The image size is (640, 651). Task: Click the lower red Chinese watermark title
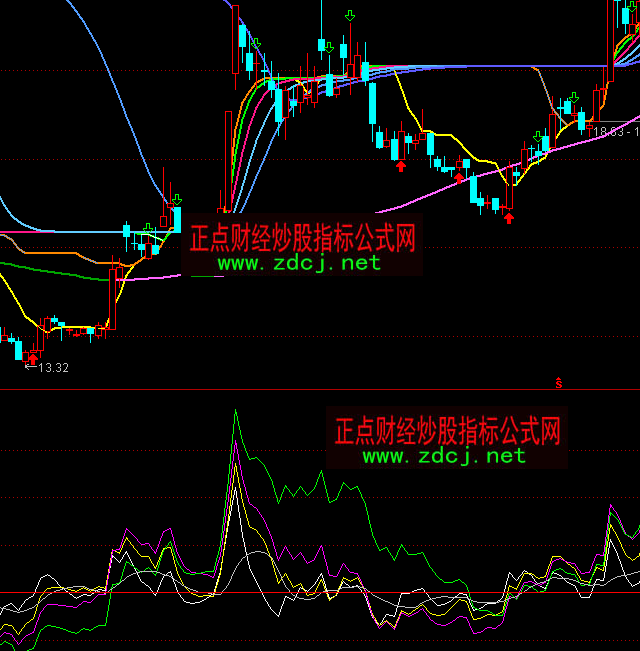pos(447,431)
